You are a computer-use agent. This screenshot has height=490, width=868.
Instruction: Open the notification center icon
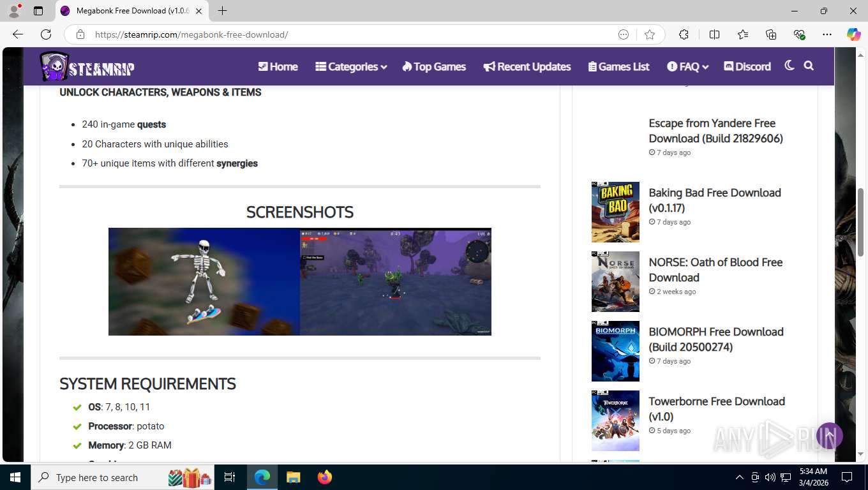(847, 477)
